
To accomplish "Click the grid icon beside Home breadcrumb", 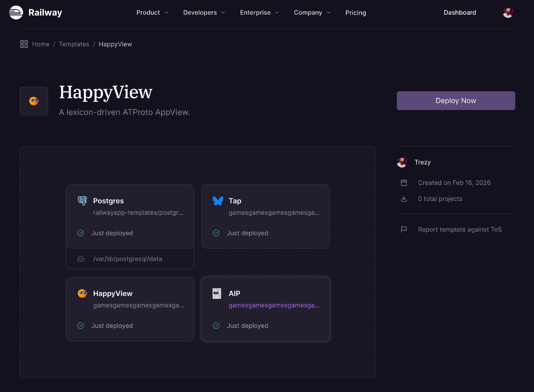I will click(x=24, y=44).
